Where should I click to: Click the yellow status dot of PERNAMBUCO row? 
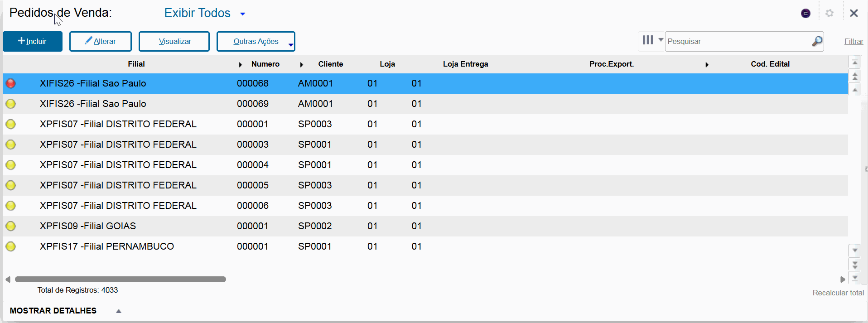[10, 246]
